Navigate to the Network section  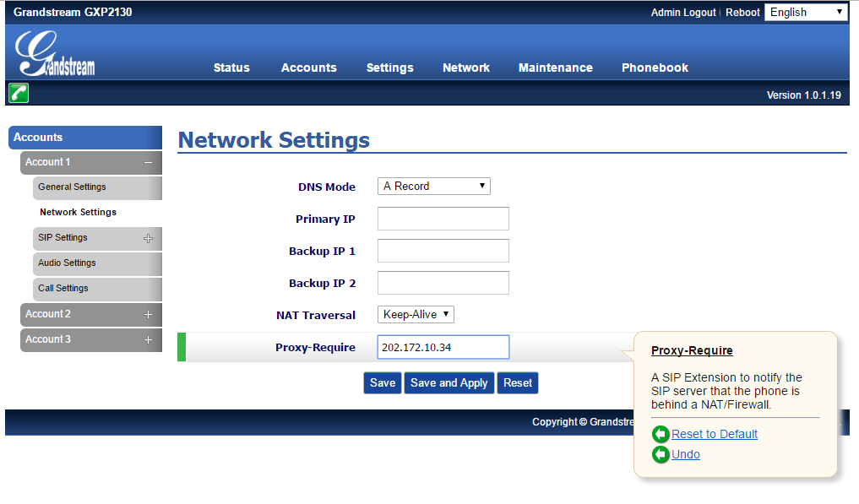point(465,68)
